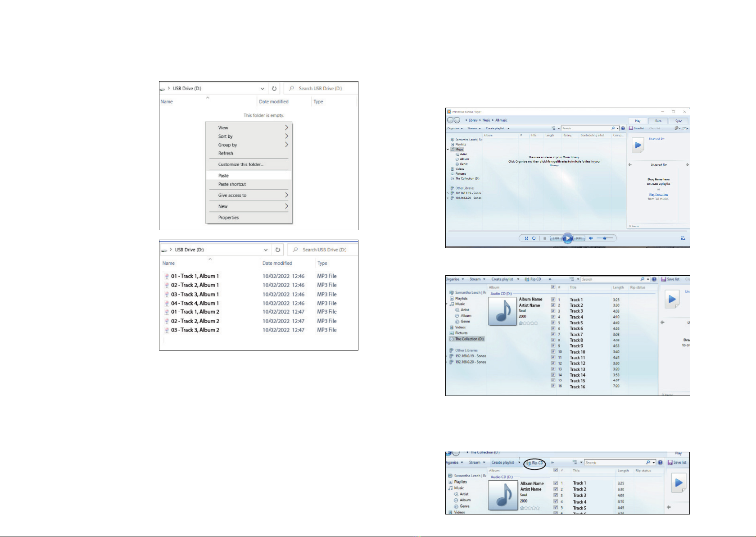Uncheck the Track 14 checkbox
Viewport: 756px width, 537px height.
pos(553,375)
